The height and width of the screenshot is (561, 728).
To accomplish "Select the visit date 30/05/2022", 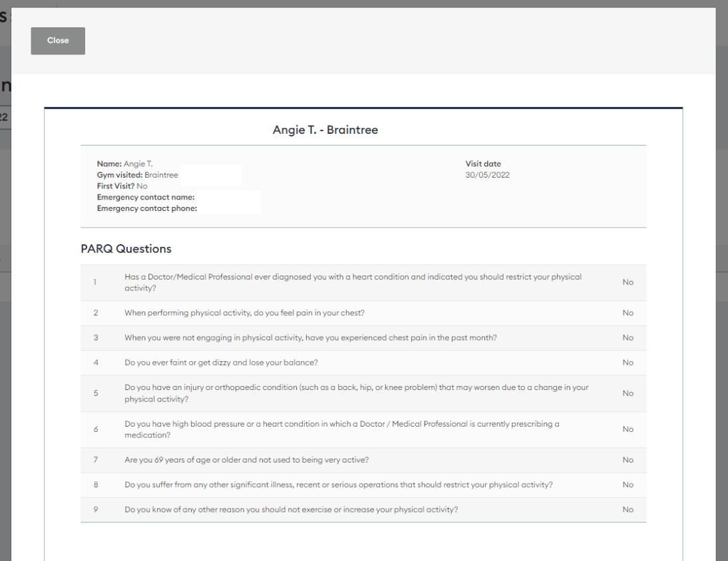I will click(x=488, y=175).
